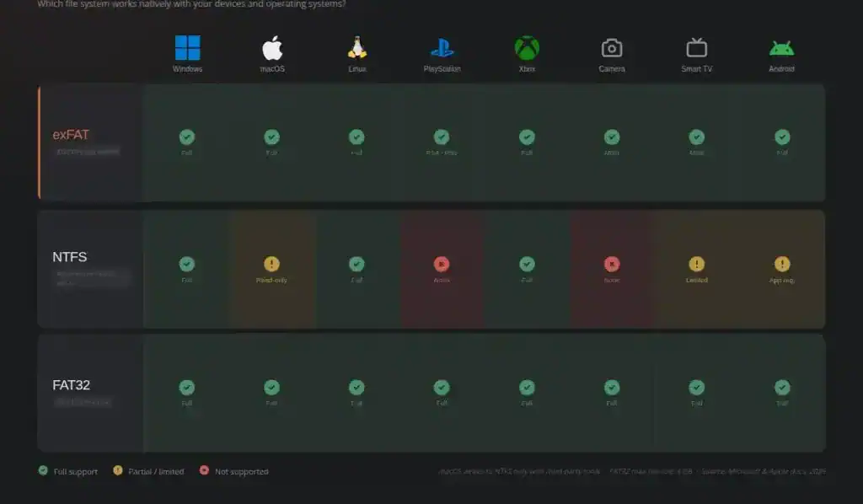Click the "Read-only" label under NTFS macOS

(x=271, y=280)
